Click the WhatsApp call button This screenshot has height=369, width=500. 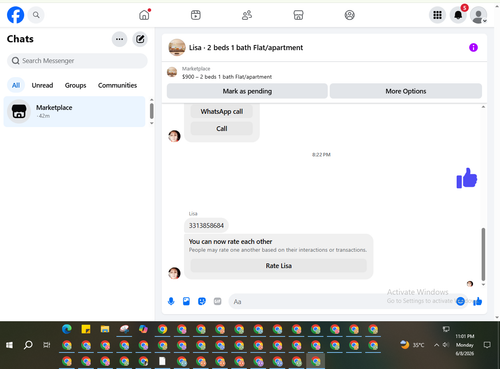(222, 111)
